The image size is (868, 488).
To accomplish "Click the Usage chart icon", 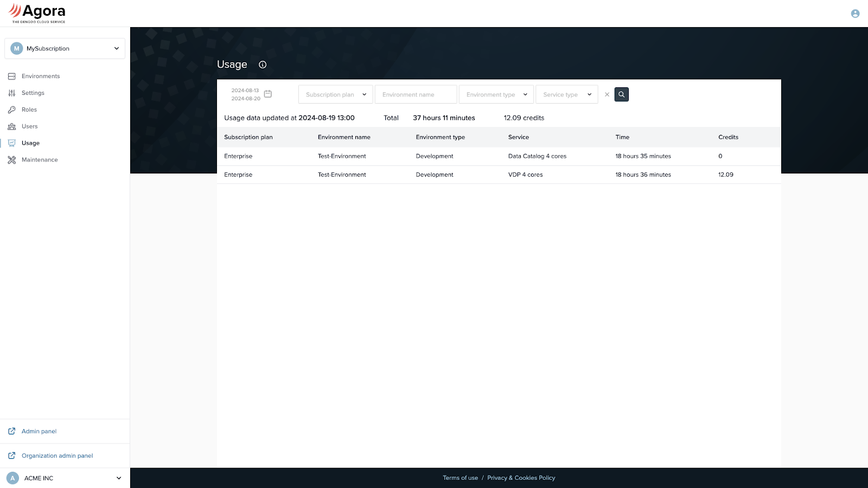I will 11,143.
